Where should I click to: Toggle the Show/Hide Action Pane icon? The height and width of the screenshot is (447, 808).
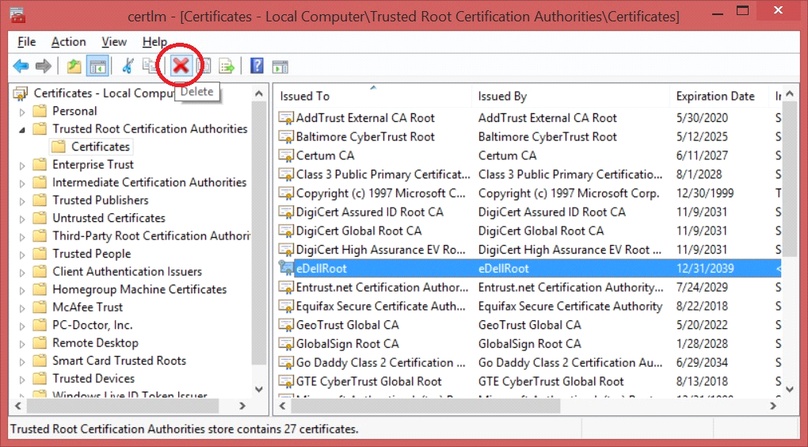coord(280,67)
